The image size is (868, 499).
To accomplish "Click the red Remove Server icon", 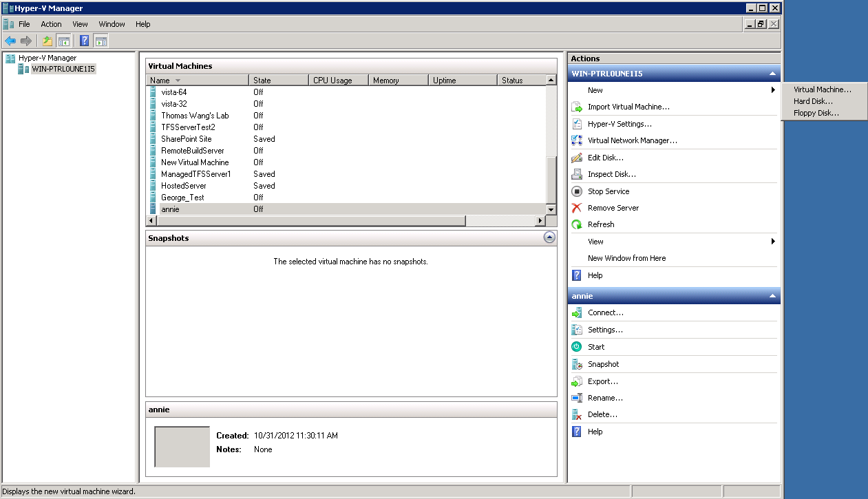I will pyautogui.click(x=577, y=208).
